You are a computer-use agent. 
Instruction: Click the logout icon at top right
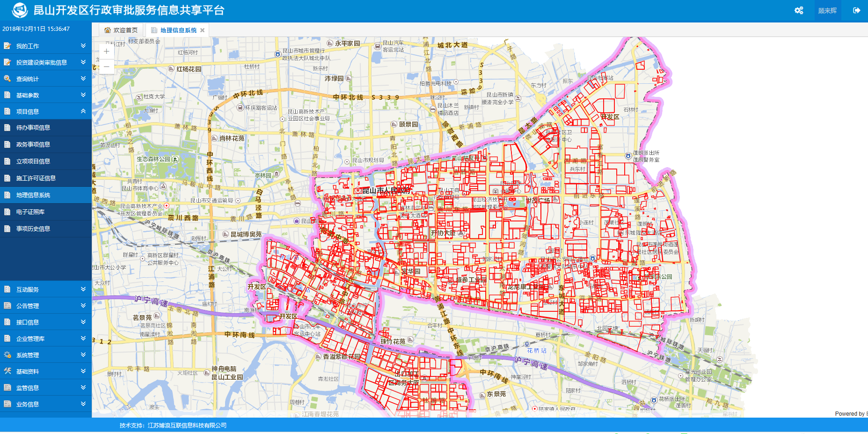point(856,10)
